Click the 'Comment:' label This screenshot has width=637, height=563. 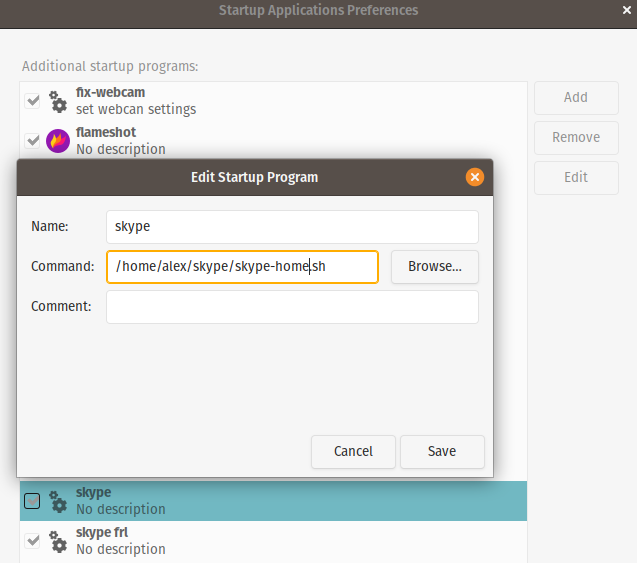(x=61, y=306)
